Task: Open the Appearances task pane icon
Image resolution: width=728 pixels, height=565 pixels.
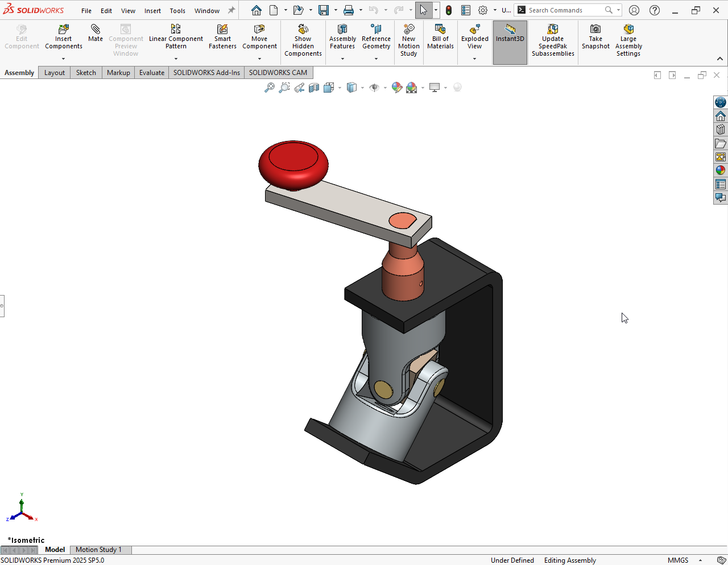Action: (721, 170)
